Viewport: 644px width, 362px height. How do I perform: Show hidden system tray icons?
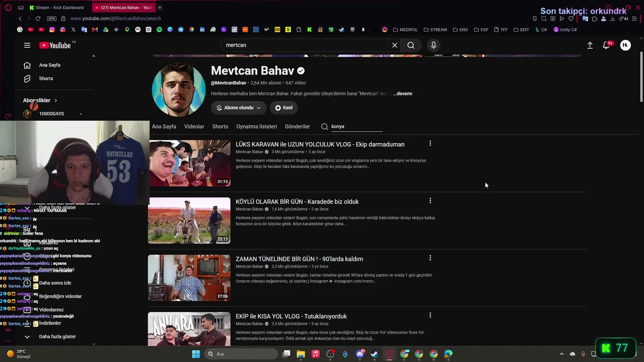click(x=561, y=354)
